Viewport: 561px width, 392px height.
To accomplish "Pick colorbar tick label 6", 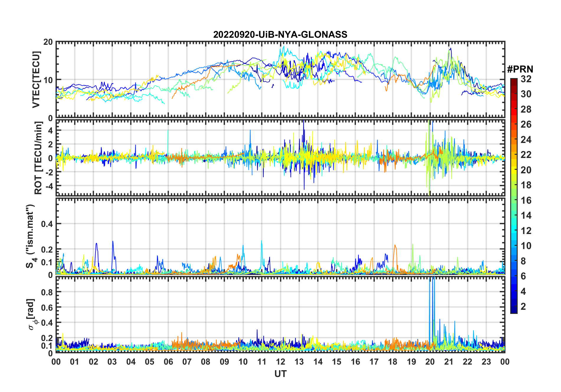I will (523, 276).
